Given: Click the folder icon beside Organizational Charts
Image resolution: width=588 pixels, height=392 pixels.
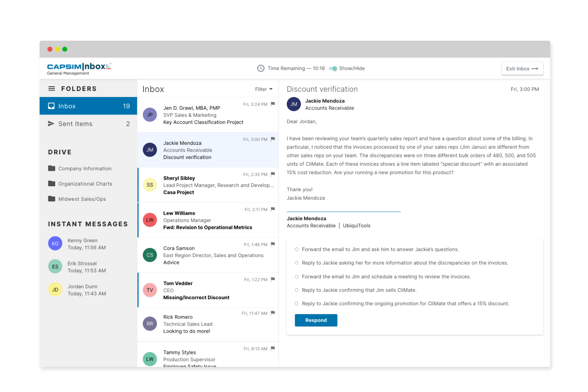Looking at the screenshot, I should (x=52, y=183).
